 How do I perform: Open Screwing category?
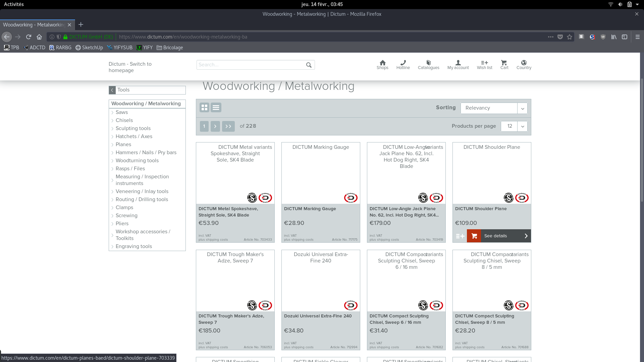click(x=126, y=216)
